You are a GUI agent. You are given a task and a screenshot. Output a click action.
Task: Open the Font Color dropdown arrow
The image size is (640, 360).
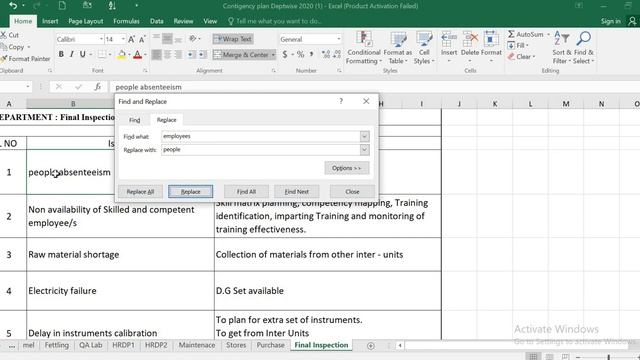[145, 55]
